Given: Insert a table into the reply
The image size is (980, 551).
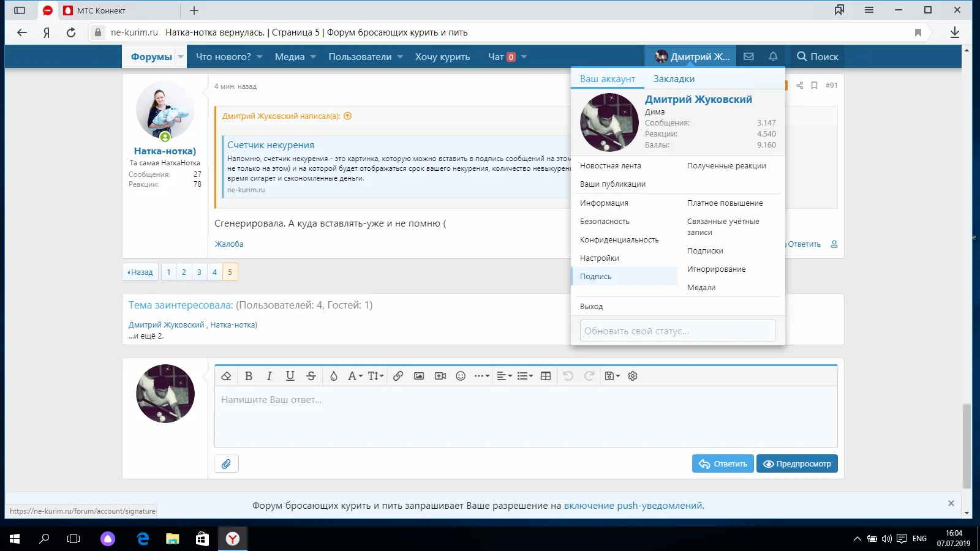Looking at the screenshot, I should tap(546, 376).
